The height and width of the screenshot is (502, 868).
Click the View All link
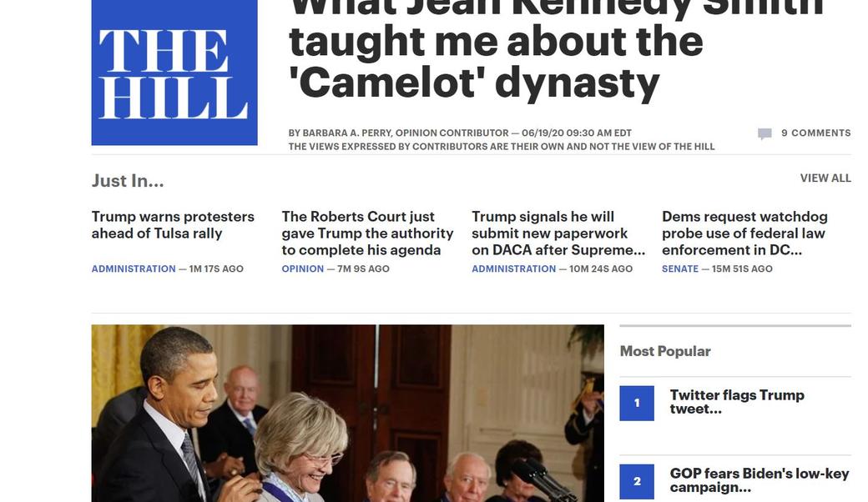(825, 178)
